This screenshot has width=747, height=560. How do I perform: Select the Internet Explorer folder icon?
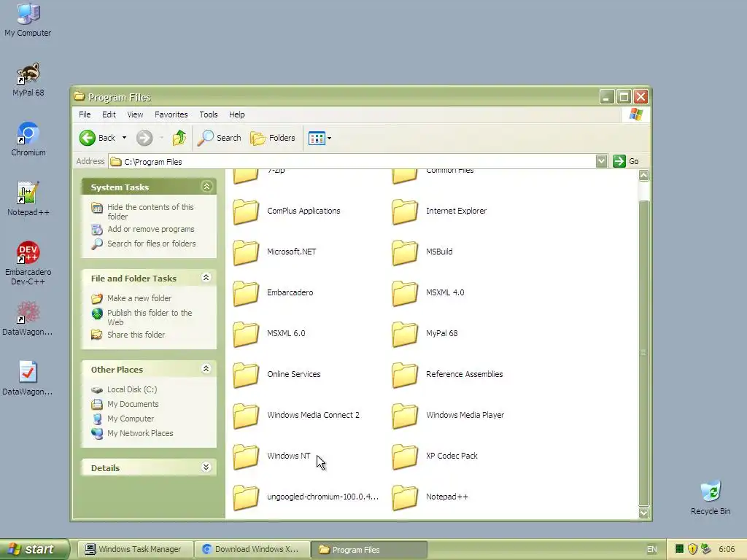(405, 211)
